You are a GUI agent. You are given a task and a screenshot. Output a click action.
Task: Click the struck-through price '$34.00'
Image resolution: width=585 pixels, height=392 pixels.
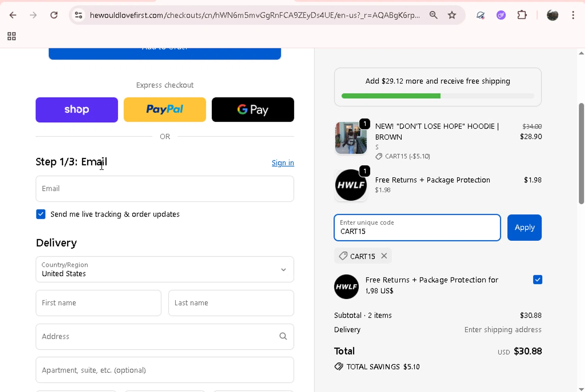tap(532, 126)
